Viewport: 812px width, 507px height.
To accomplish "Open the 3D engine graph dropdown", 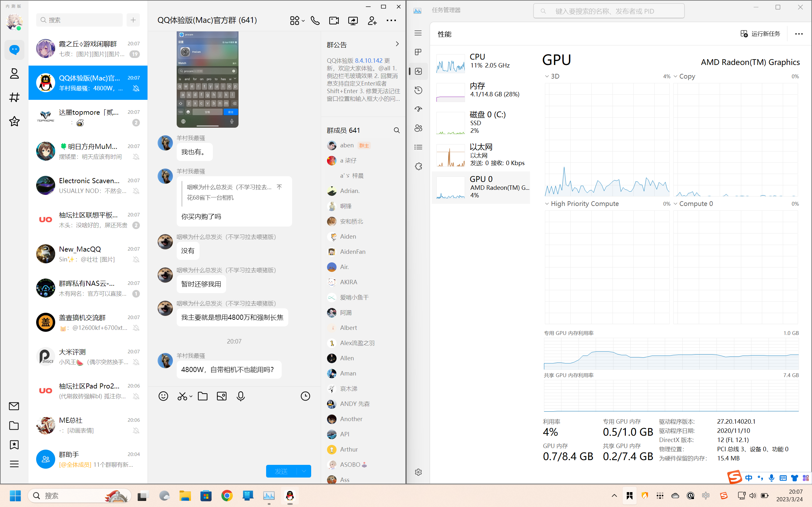I will point(547,76).
